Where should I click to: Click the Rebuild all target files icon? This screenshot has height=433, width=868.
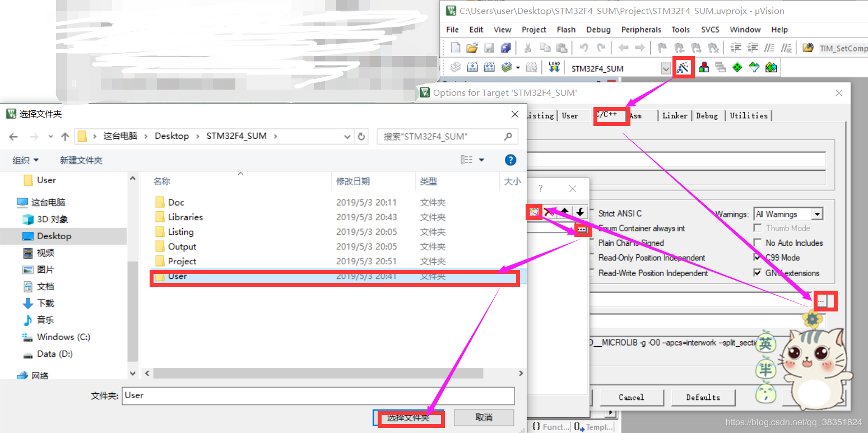click(489, 68)
